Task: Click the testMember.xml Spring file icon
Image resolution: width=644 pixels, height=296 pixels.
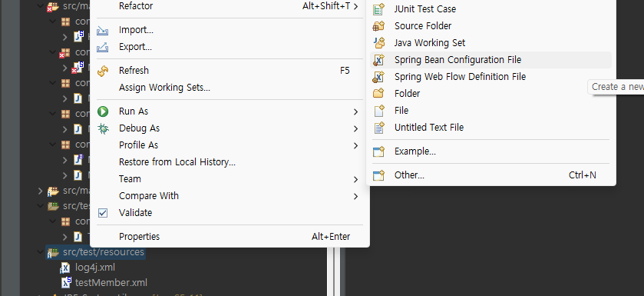Action: click(x=66, y=282)
